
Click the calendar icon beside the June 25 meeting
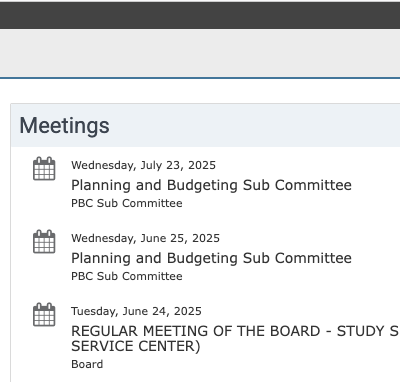(x=44, y=242)
